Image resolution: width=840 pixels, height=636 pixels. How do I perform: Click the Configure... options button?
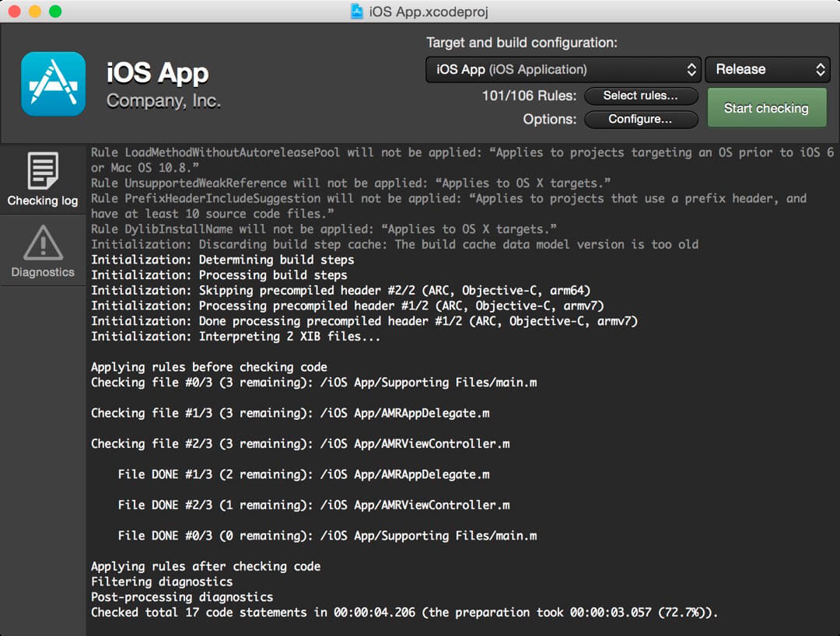pos(641,120)
